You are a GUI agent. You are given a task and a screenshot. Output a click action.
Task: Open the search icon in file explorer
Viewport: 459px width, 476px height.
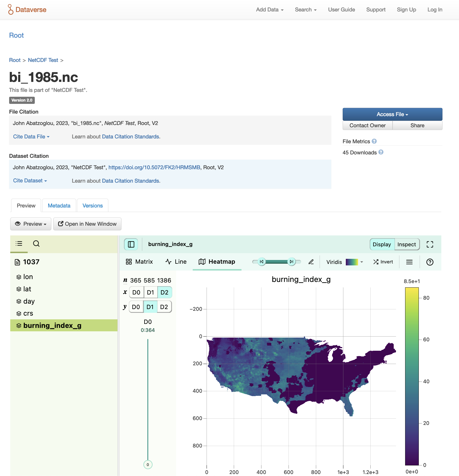click(x=36, y=243)
